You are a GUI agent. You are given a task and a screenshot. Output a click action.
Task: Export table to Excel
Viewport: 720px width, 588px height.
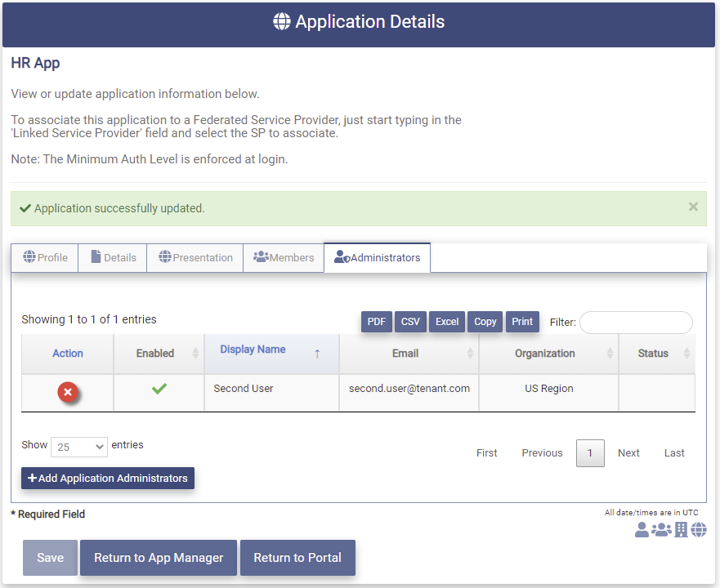(447, 322)
